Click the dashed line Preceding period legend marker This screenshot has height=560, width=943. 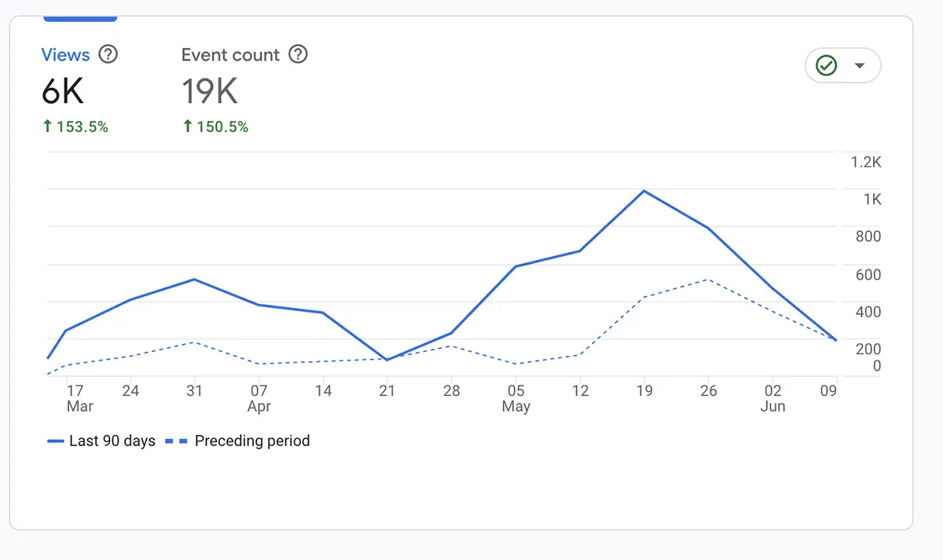(177, 441)
